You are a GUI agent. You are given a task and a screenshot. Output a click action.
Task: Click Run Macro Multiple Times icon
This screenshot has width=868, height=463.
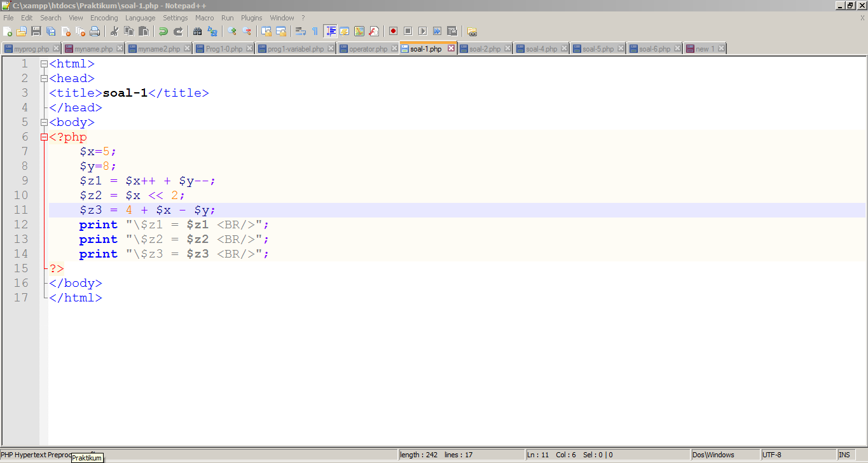click(x=437, y=31)
